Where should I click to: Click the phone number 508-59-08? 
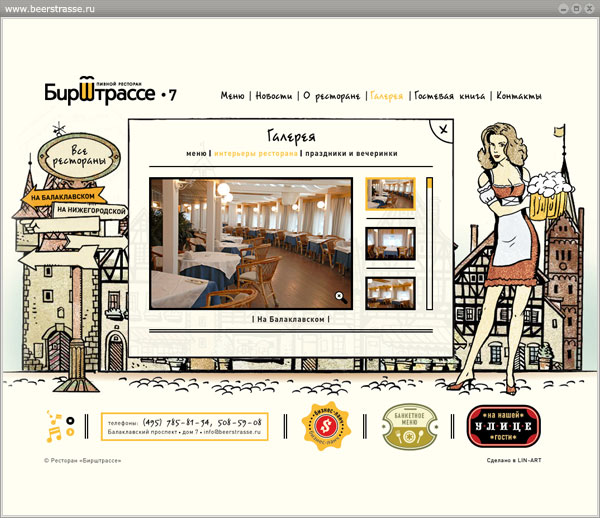pos(240,422)
